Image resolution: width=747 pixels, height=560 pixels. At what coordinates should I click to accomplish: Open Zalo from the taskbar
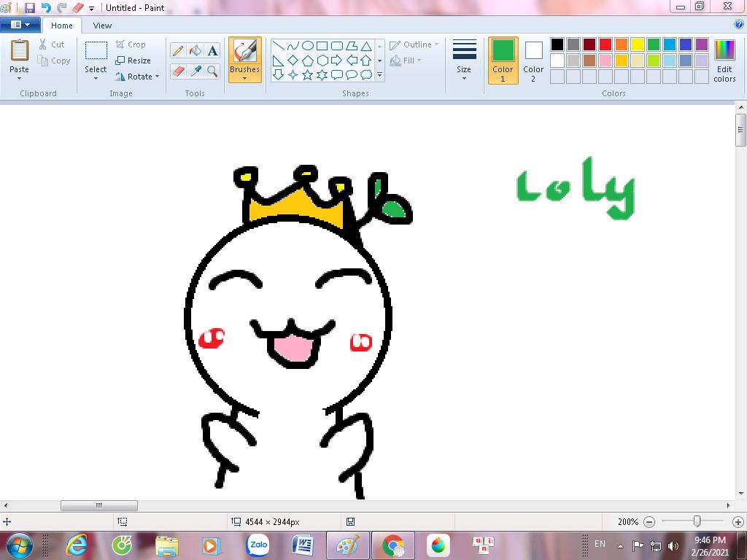click(258, 545)
